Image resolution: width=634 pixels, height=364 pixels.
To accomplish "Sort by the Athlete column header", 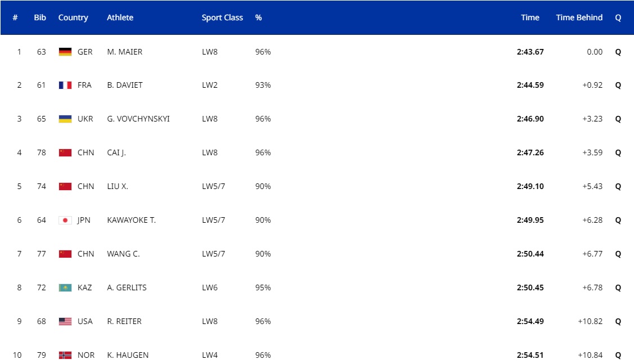I will (x=120, y=17).
